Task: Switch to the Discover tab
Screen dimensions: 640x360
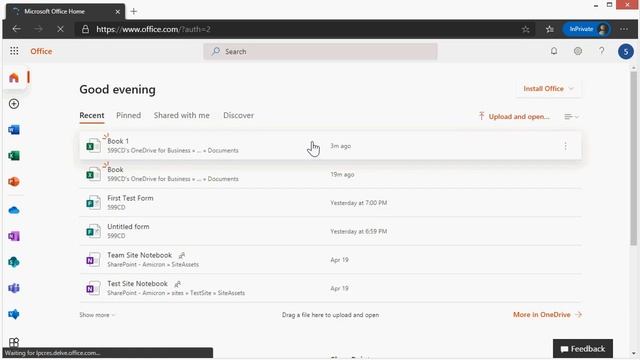Action: (x=238, y=116)
